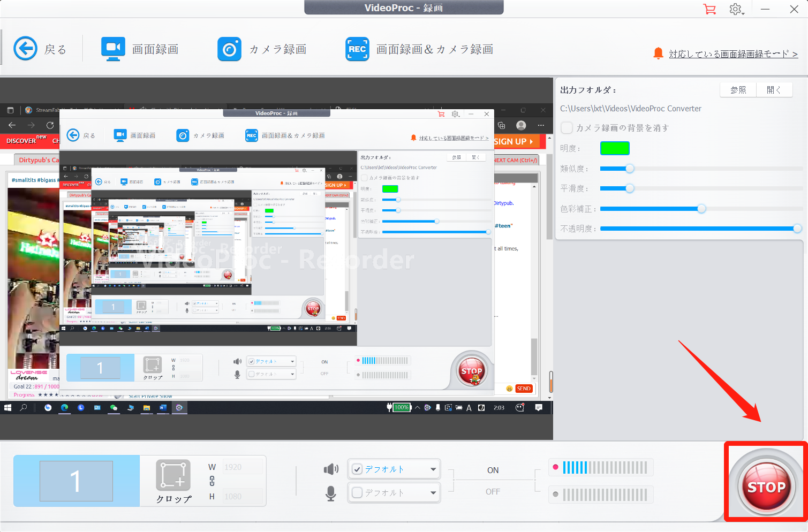Click the recording preview area
The image size is (808, 532).
(x=276, y=260)
